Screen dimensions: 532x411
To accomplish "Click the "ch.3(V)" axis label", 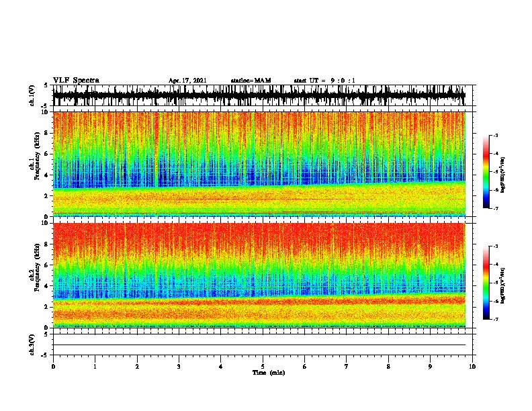I will [x=32, y=345].
